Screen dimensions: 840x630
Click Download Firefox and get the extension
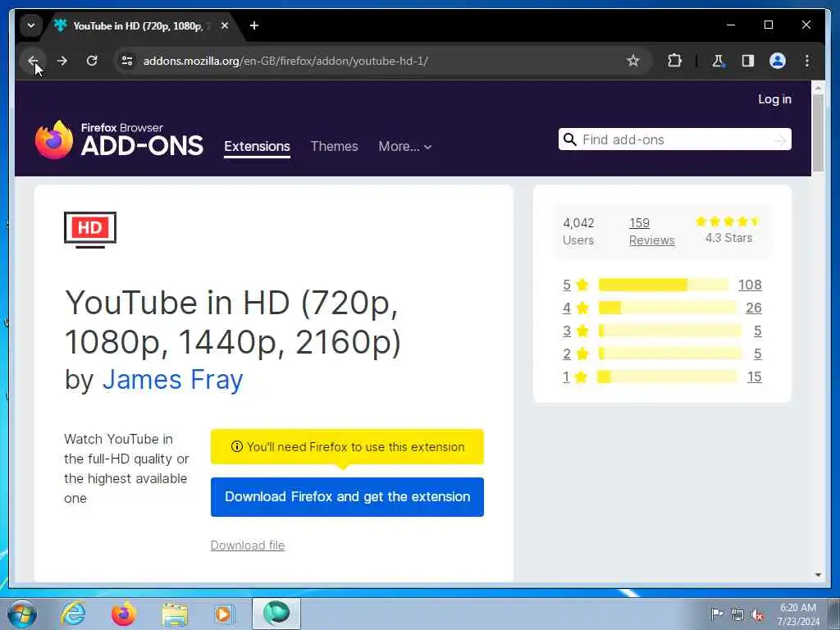point(347,497)
